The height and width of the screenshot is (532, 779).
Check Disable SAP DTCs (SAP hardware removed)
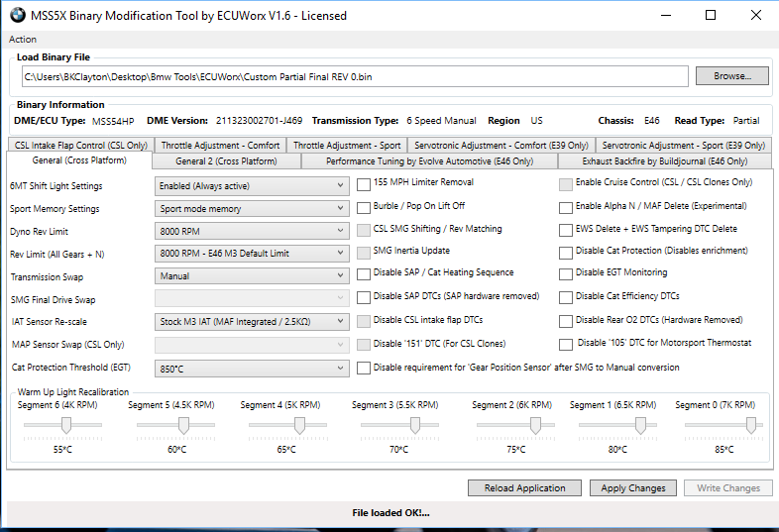pos(364,297)
